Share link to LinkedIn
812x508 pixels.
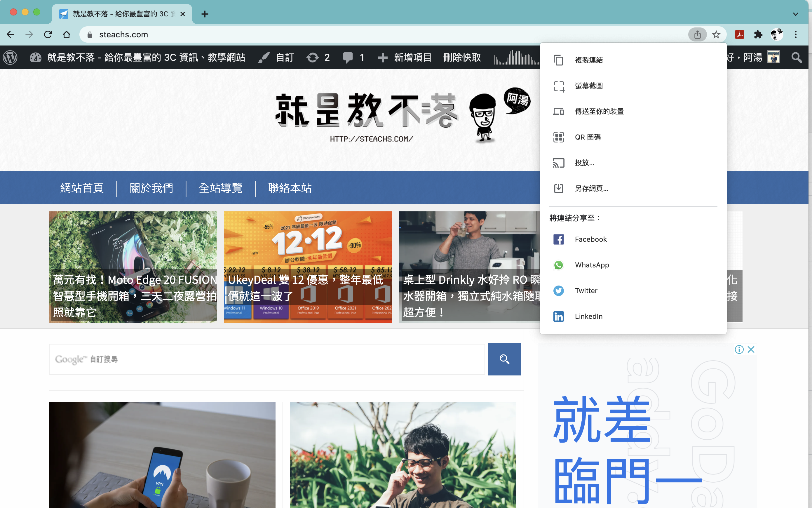tap(588, 316)
